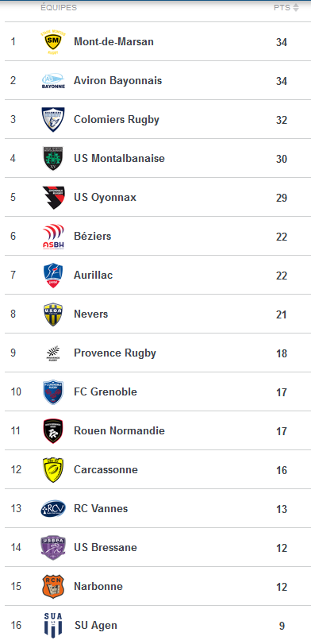The image size is (311, 644).
Task: Open the Colomiers Rugby crest icon
Action: tap(53, 120)
